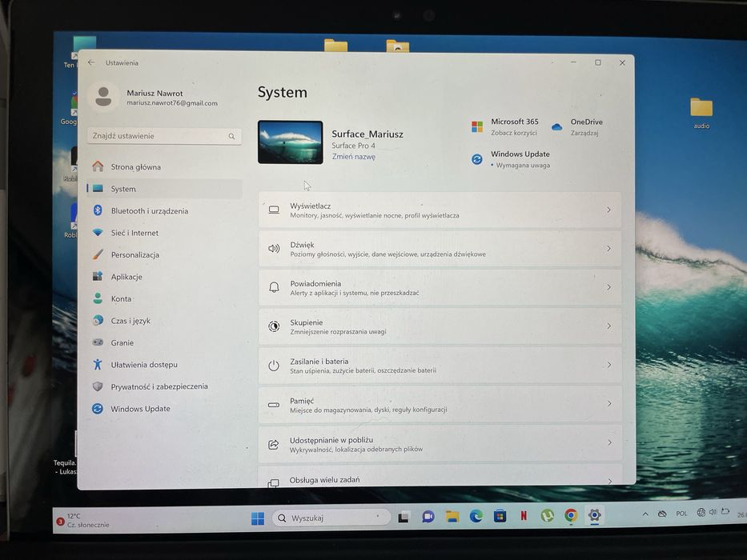Click the Zmień nazwę link

(354, 157)
